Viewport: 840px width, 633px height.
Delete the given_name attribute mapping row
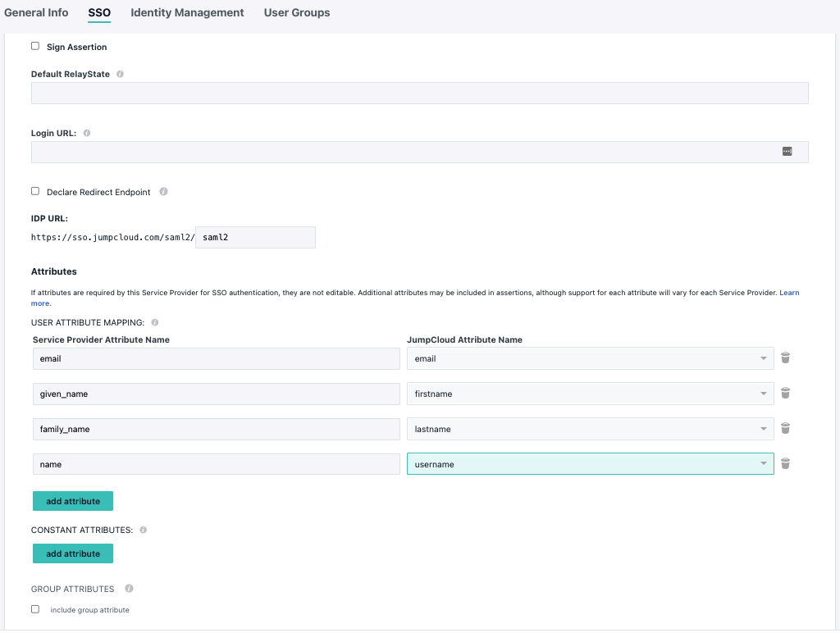point(785,393)
